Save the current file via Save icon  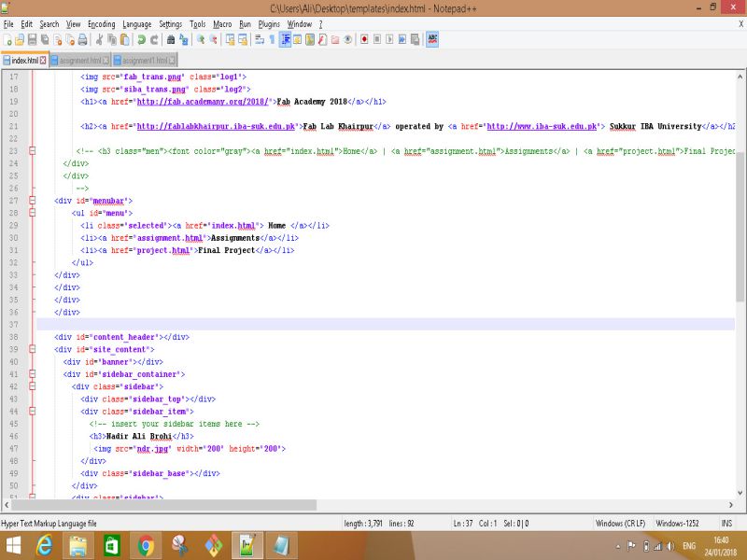pos(33,39)
